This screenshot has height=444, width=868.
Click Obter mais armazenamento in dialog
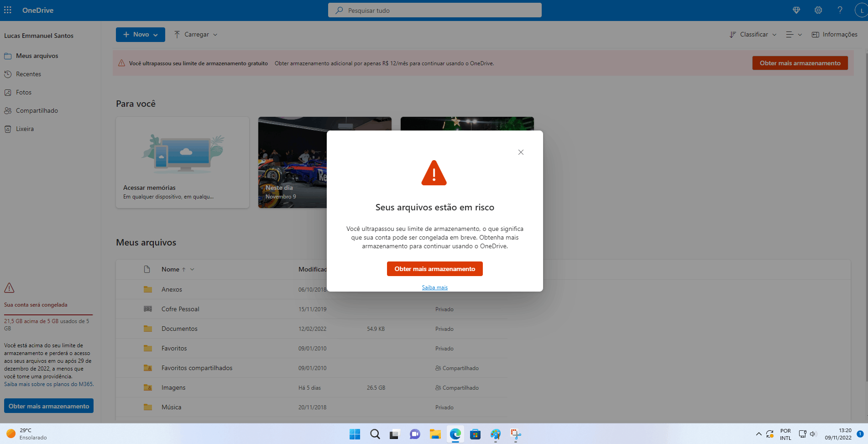pyautogui.click(x=435, y=269)
